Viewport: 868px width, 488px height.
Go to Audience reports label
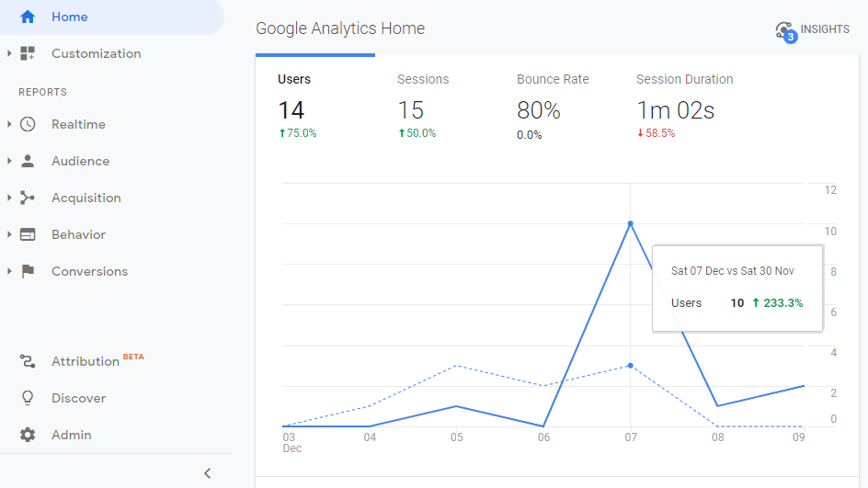pyautogui.click(x=81, y=161)
